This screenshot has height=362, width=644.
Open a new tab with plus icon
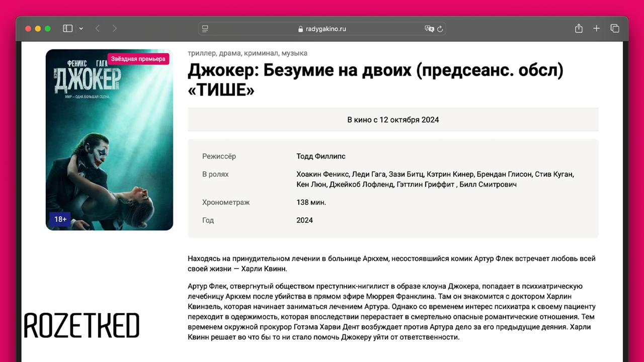tap(596, 29)
